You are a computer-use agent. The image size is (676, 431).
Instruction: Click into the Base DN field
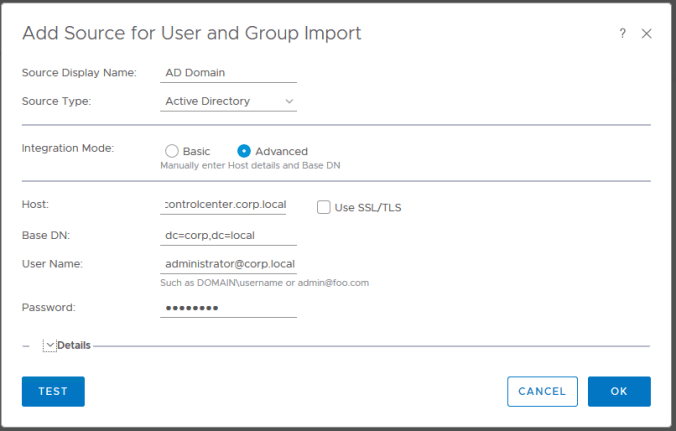tap(228, 236)
